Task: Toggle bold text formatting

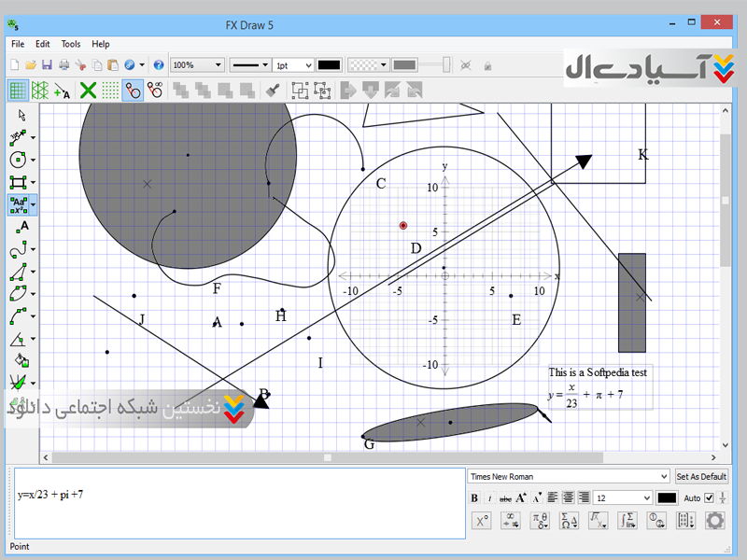Action: 474,498
